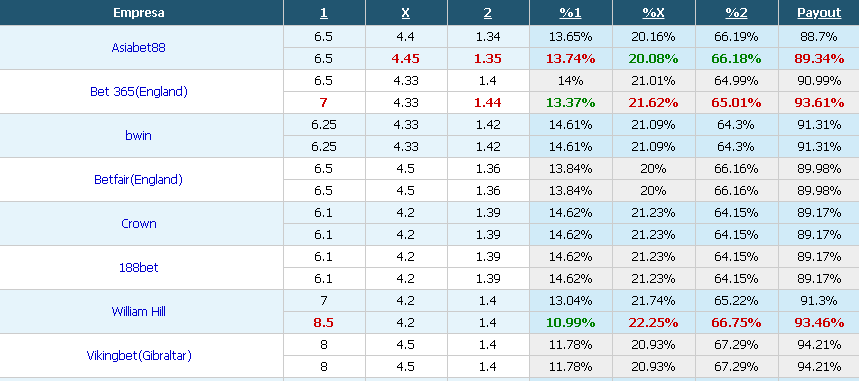
Task: Open the 188bet bookmaker link
Action: point(139,268)
